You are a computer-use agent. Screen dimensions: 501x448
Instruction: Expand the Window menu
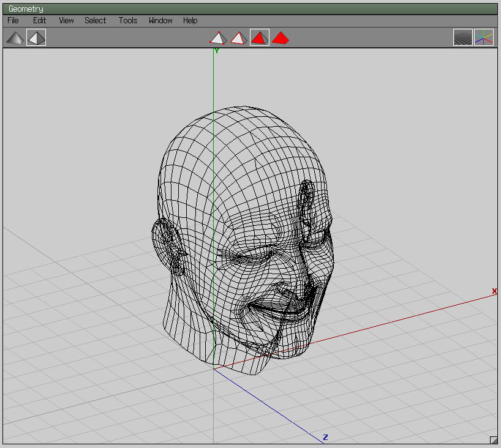tap(160, 20)
